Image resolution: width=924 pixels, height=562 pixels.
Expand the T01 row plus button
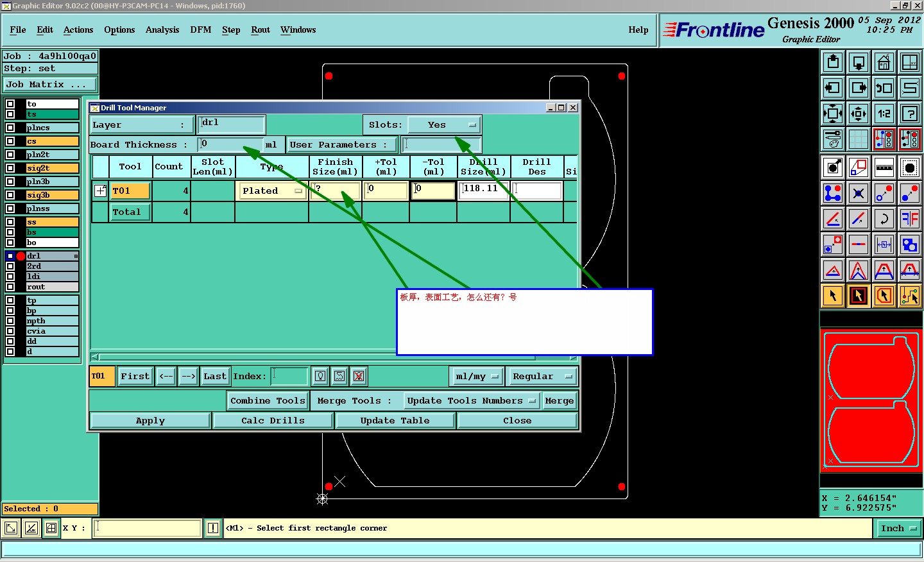click(101, 191)
